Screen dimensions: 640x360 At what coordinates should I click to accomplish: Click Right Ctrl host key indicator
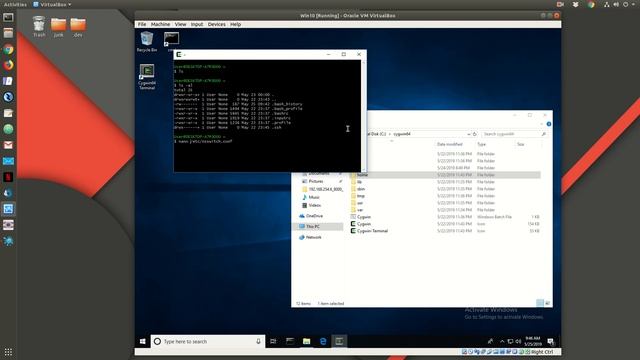pyautogui.click(x=542, y=352)
